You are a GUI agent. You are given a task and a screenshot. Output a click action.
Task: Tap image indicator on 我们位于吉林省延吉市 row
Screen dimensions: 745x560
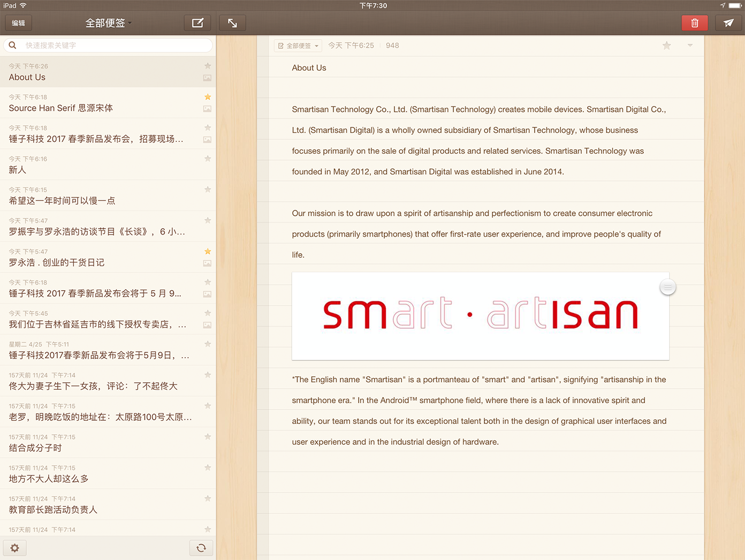(x=207, y=325)
